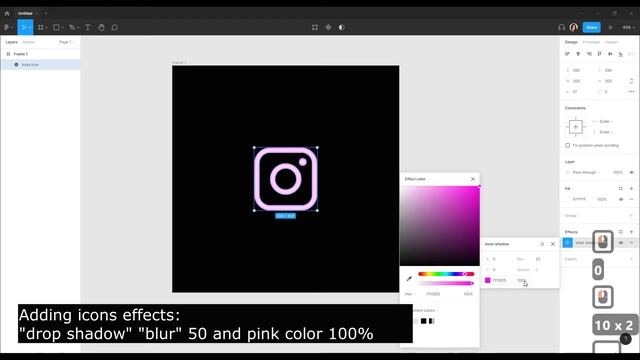Click the Share button

tap(591, 27)
